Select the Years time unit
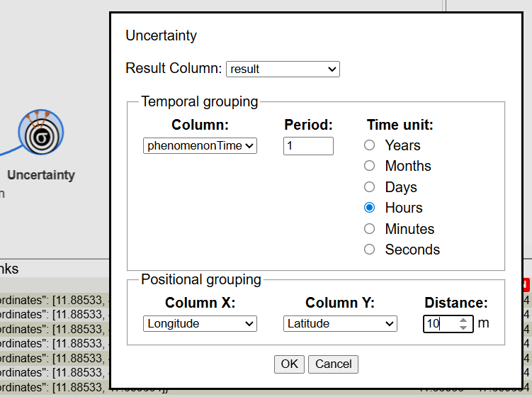 (369, 145)
